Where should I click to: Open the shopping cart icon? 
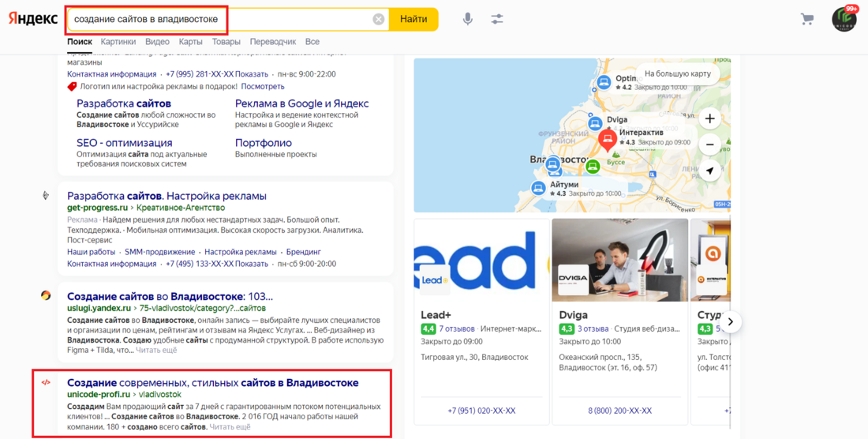pos(807,20)
